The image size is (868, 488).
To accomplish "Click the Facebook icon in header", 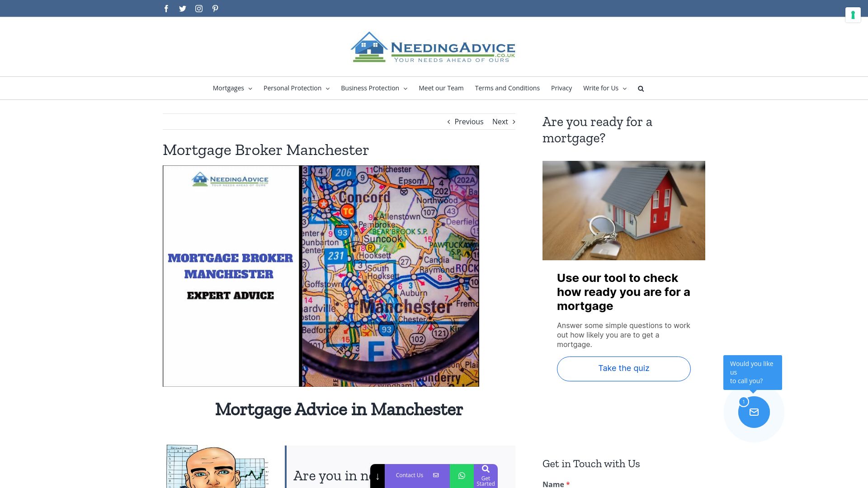I will [x=166, y=8].
